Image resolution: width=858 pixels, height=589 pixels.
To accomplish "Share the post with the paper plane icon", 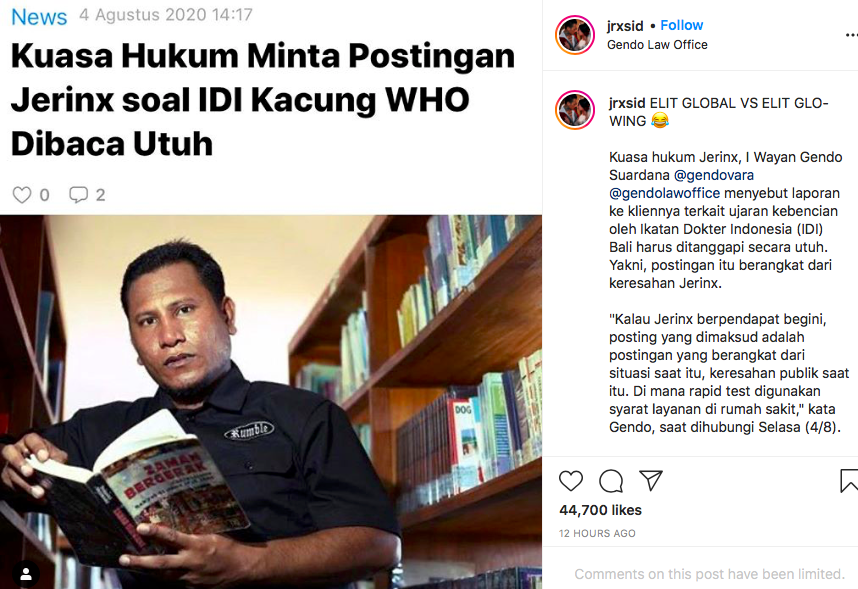I will (651, 480).
